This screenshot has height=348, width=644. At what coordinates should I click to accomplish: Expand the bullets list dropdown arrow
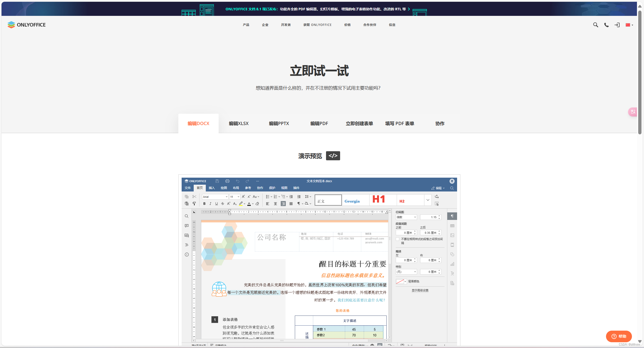[271, 197]
